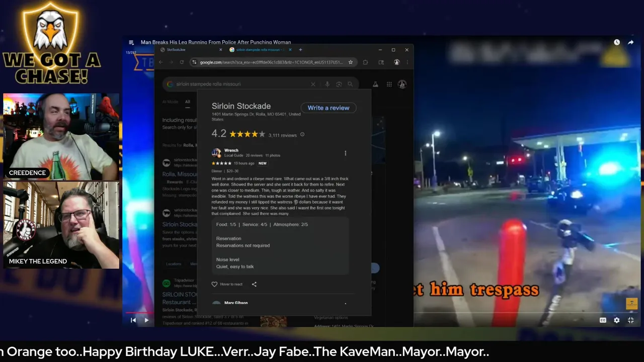
Task: Click the YouTube share arrow icon
Action: 630,43
